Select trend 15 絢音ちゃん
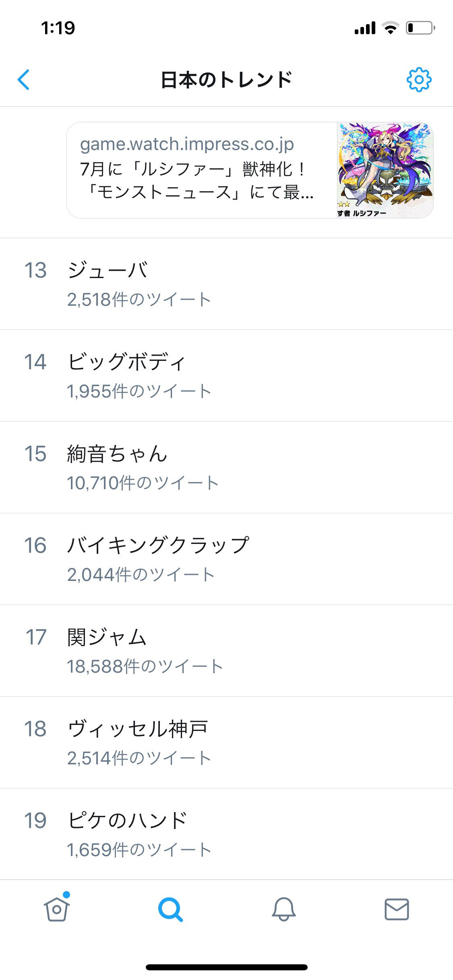Viewport: 453px width, 980px height. click(x=226, y=467)
